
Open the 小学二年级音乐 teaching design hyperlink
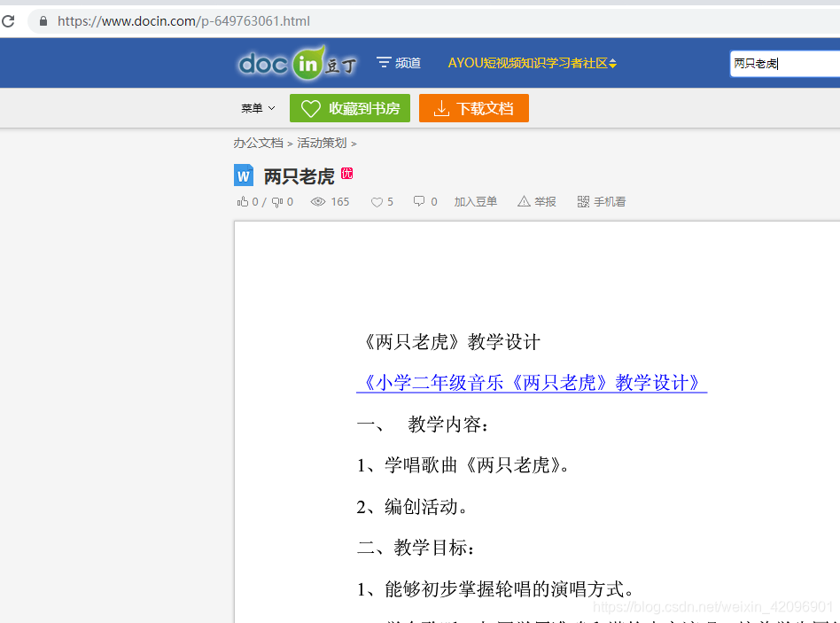[531, 383]
